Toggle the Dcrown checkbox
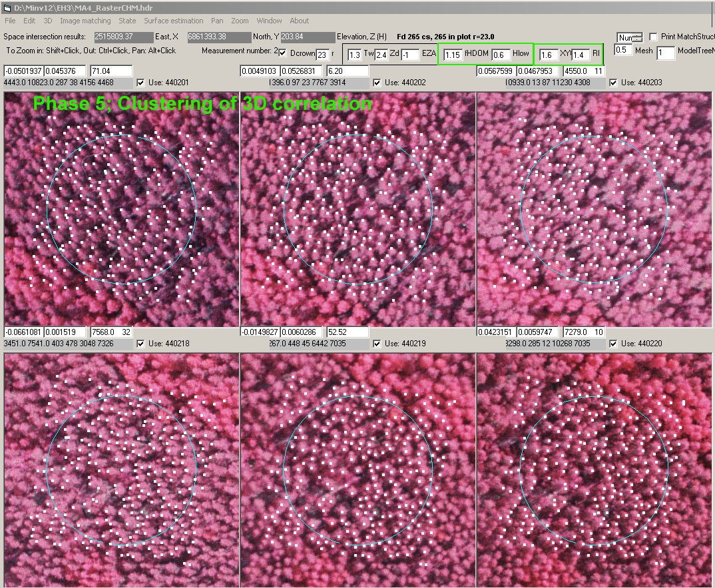 pos(282,53)
